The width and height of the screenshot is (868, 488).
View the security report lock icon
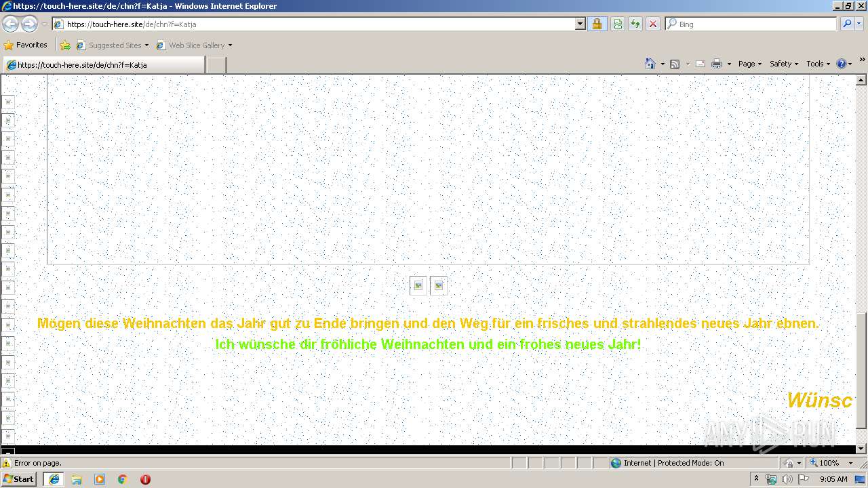[x=597, y=24]
